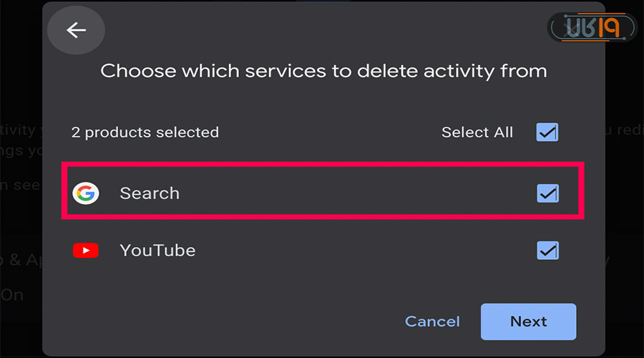Image resolution: width=644 pixels, height=358 pixels.
Task: Click the Select All label
Action: point(477,132)
